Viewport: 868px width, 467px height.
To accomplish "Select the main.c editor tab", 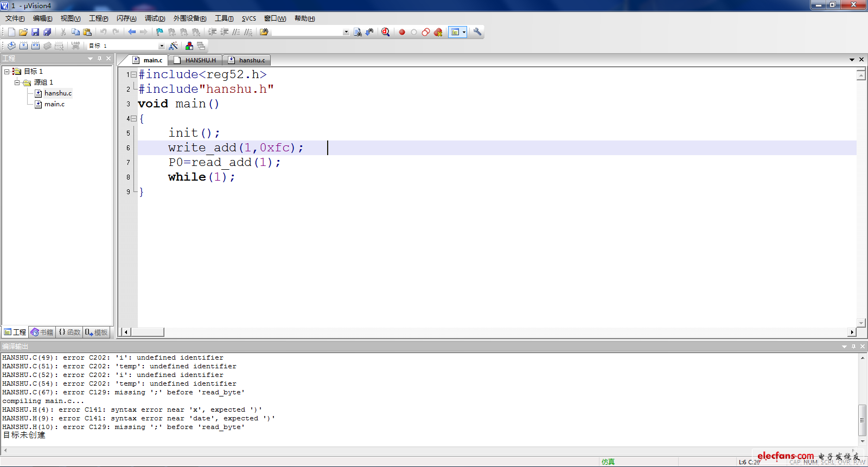I will [x=148, y=60].
